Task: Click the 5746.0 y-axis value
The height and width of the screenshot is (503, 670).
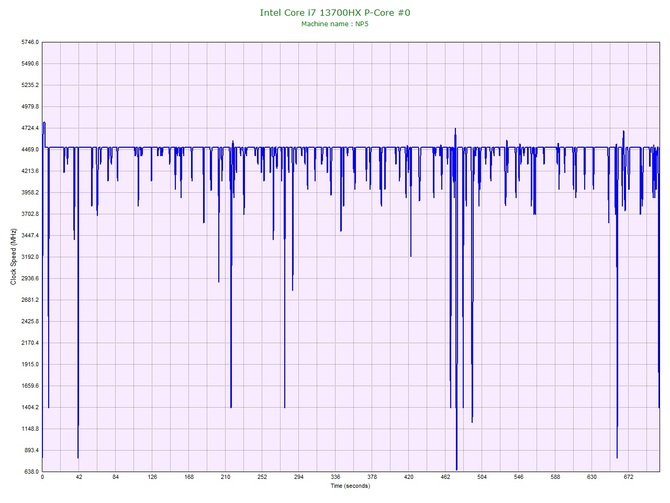Action: pos(30,42)
